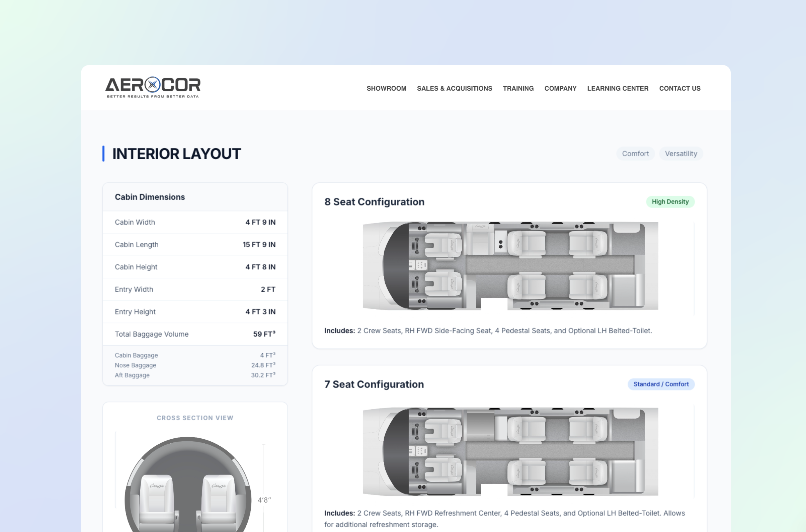Open the Showroom menu
The image size is (806, 532).
coord(386,88)
